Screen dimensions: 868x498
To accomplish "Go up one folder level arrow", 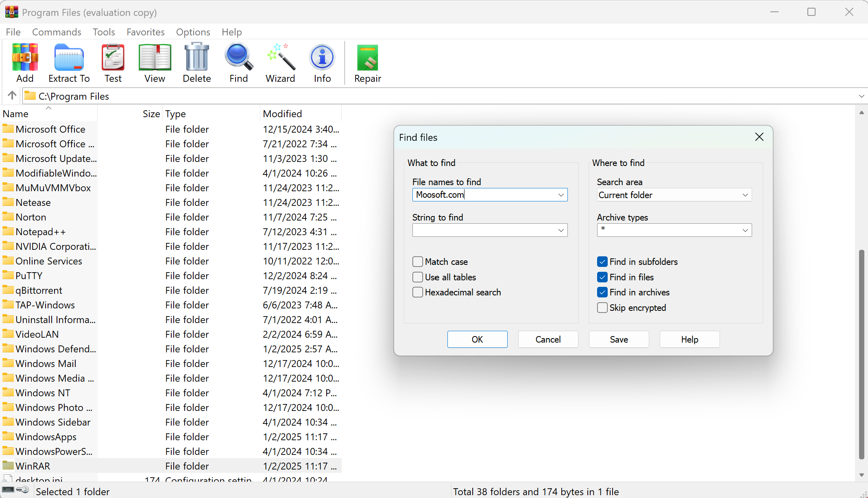I will click(x=12, y=96).
